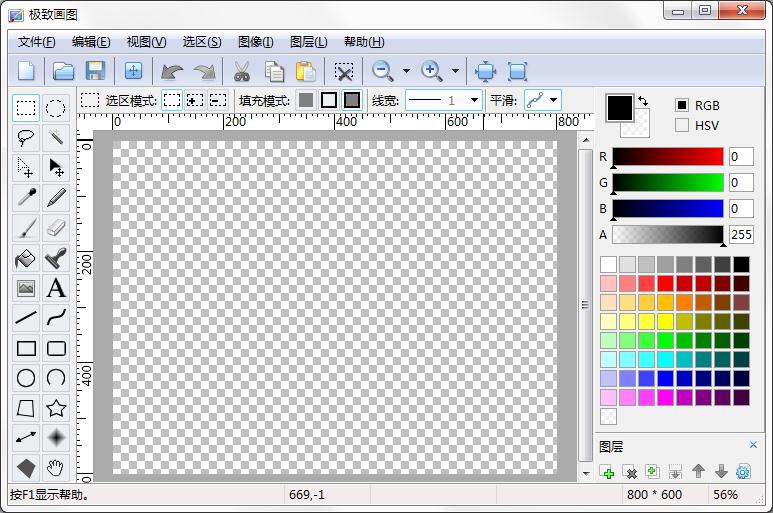Image resolution: width=773 pixels, height=513 pixels.
Task: Open the zoom in dropdown arrow
Action: point(455,71)
